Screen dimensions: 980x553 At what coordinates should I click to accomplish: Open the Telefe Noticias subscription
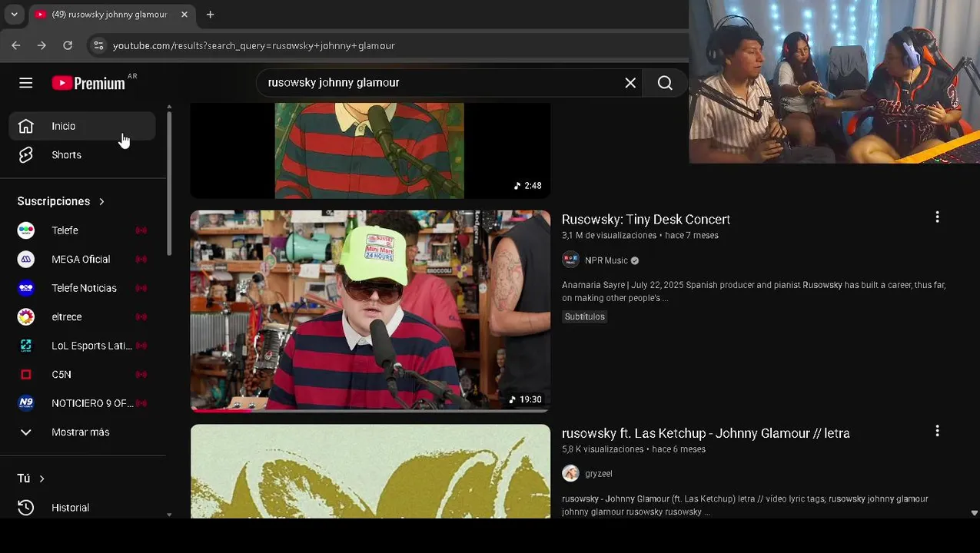pos(83,288)
